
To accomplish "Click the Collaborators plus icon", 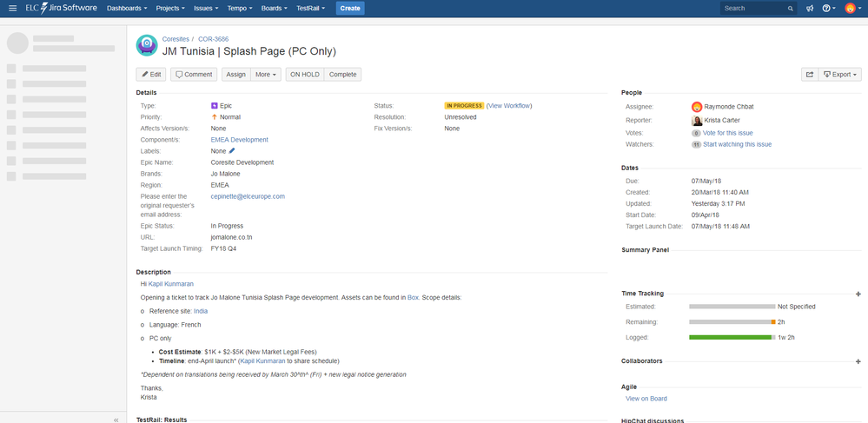I will 858,361.
